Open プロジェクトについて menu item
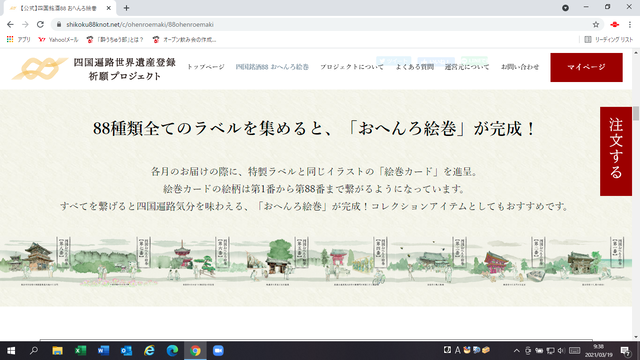The width and height of the screenshot is (640, 360). 352,67
